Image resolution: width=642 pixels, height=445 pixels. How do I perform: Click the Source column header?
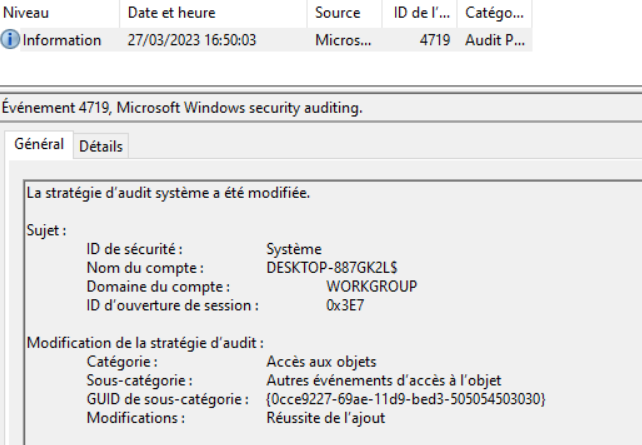pyautogui.click(x=337, y=13)
